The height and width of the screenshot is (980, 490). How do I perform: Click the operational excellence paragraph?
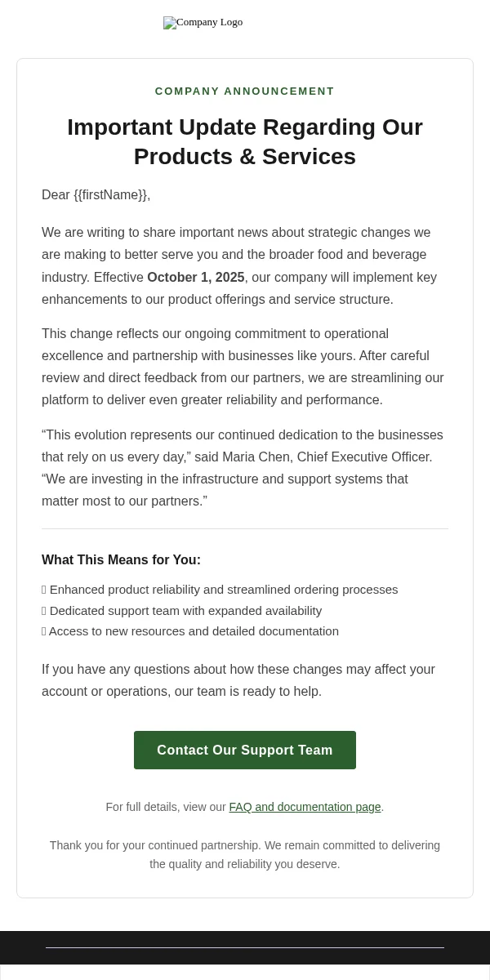[245, 367]
